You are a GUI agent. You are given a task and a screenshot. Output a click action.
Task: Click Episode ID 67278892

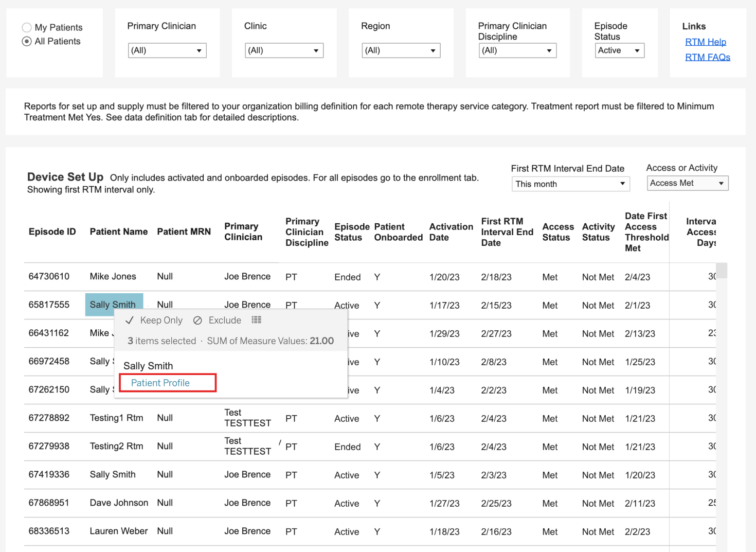click(49, 418)
